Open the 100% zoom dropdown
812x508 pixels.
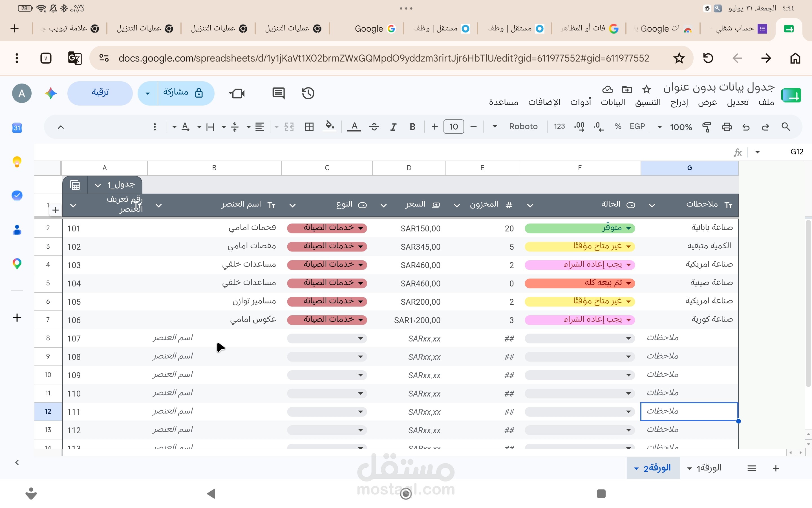(x=674, y=127)
